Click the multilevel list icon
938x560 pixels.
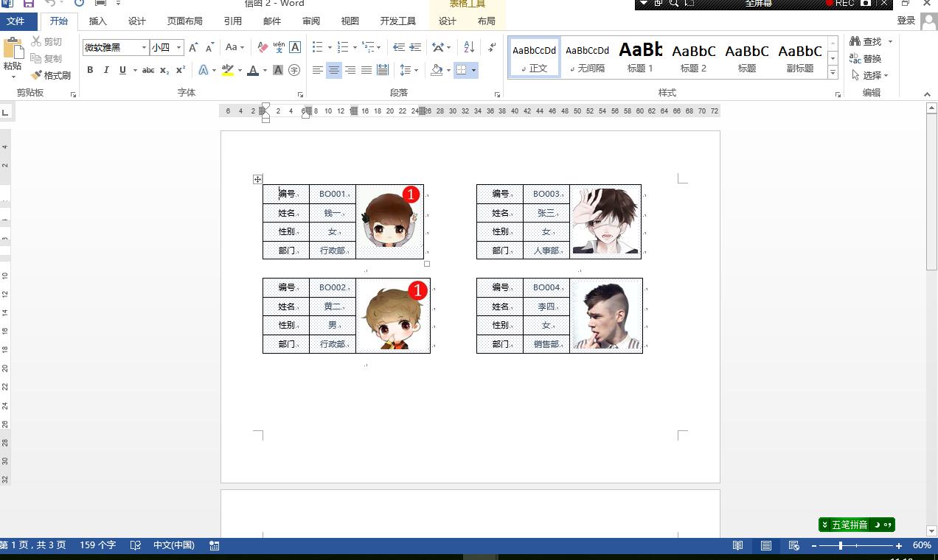pos(368,47)
